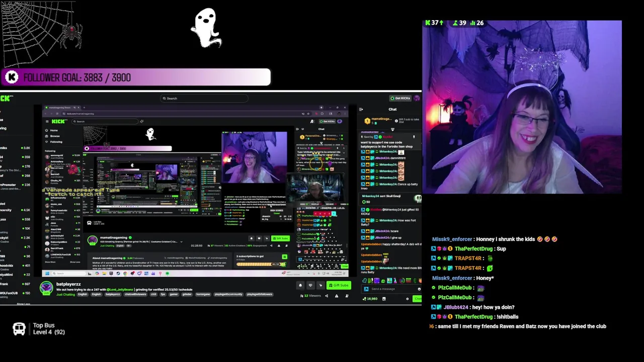
Task: Open the purple profile avatar beside Get KICKs
Action: (417, 98)
